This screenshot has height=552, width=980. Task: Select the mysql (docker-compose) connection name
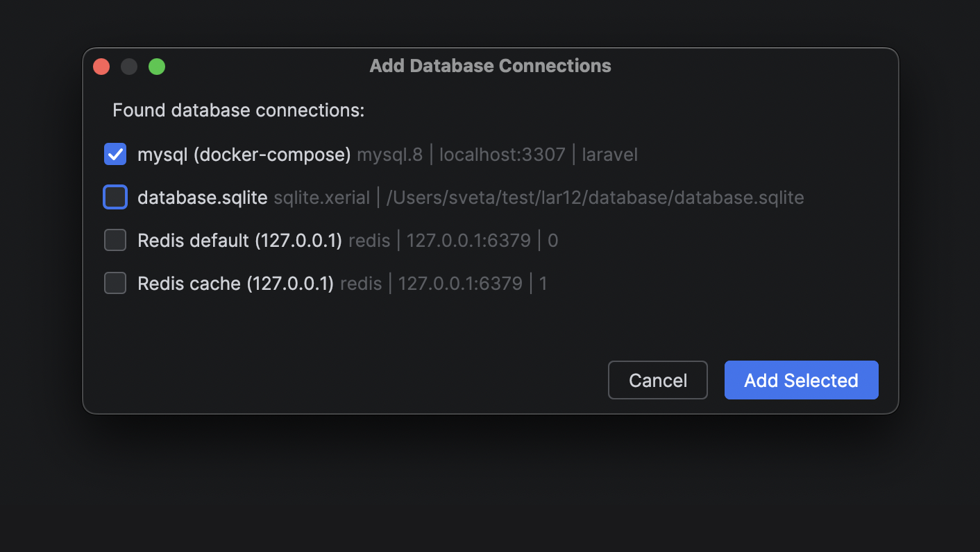[x=244, y=154]
